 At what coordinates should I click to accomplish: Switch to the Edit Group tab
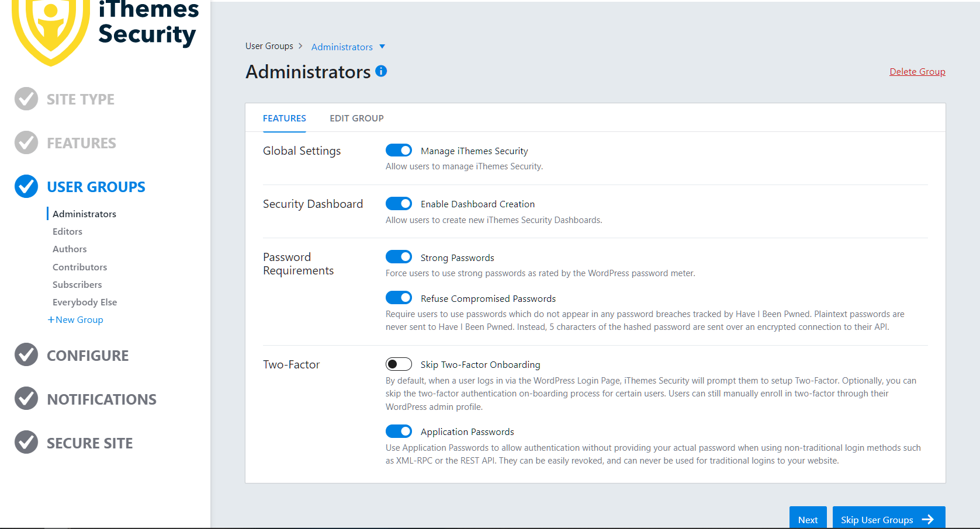(356, 118)
